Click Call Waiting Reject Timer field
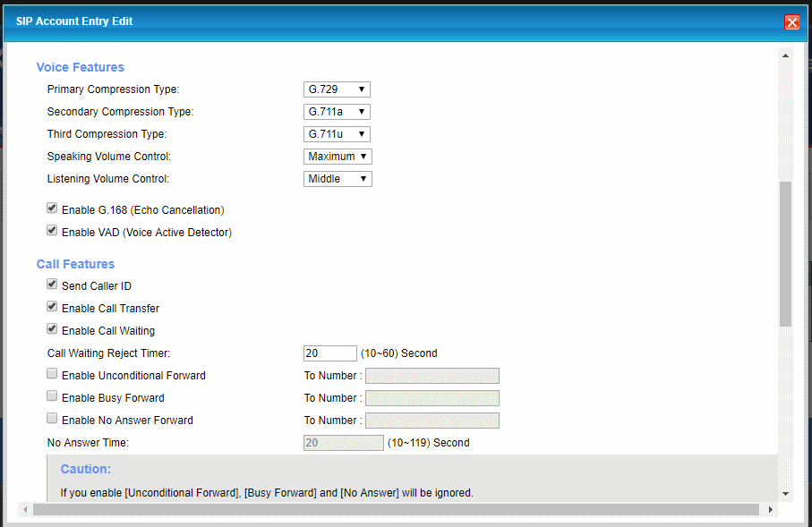The image size is (812, 527). pyautogui.click(x=329, y=353)
